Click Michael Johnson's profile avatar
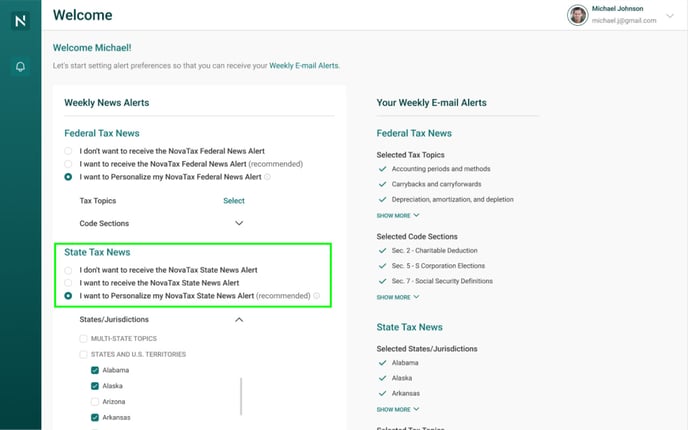Screen dimensions: 688x430 click(x=577, y=15)
